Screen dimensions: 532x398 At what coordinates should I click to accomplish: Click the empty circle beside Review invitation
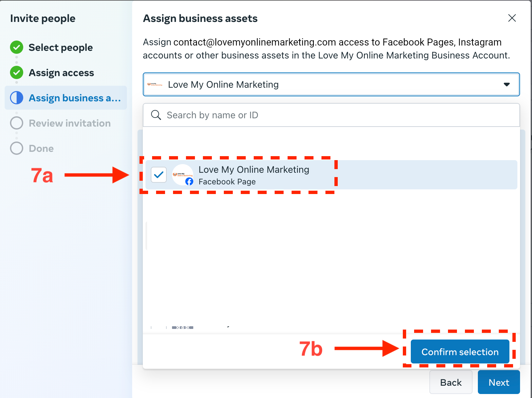16,123
